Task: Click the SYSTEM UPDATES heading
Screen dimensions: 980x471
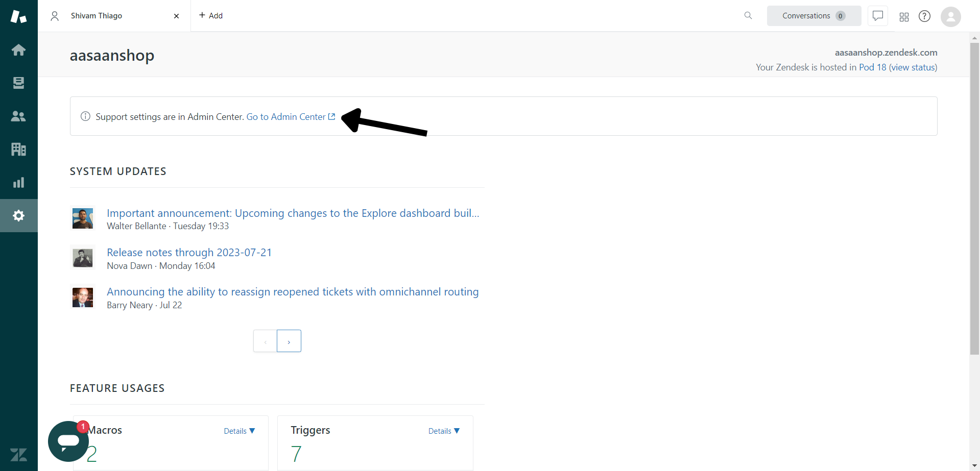Action: [118, 171]
